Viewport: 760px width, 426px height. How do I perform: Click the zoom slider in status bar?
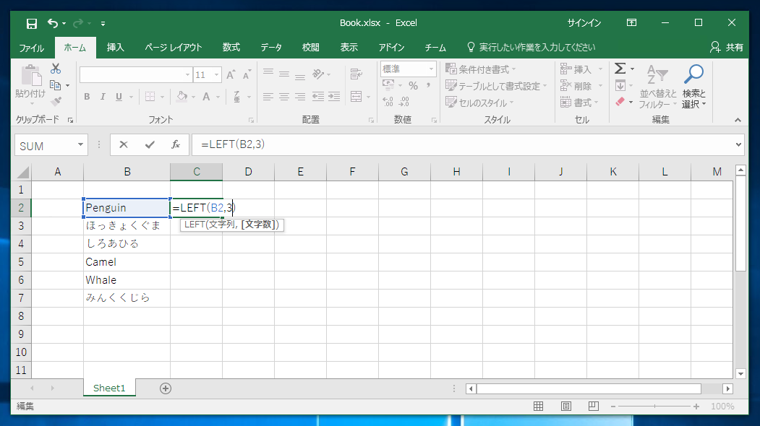pos(654,406)
